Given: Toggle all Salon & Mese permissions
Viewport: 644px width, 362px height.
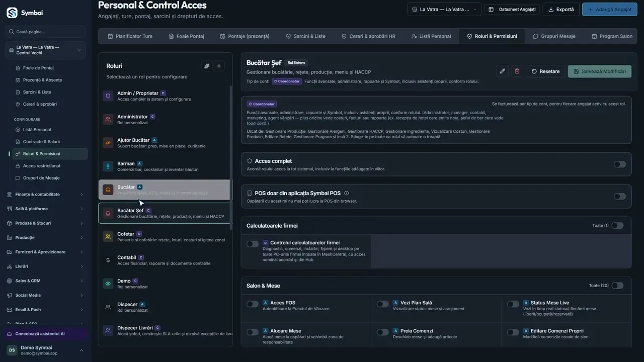Looking at the screenshot, I should [x=617, y=286].
